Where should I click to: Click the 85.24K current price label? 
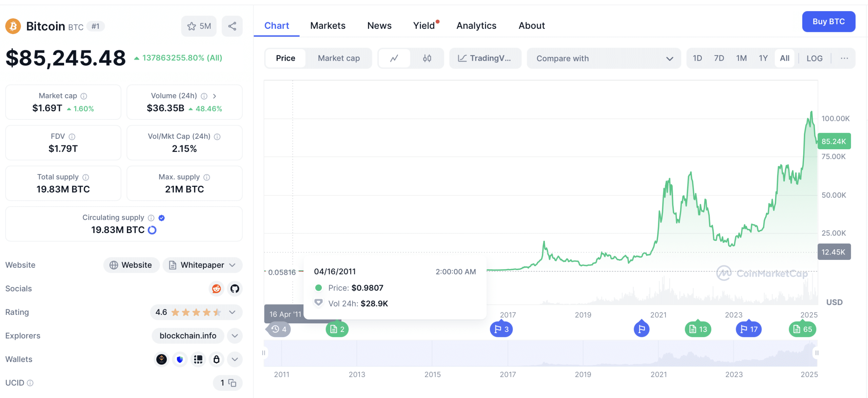834,141
